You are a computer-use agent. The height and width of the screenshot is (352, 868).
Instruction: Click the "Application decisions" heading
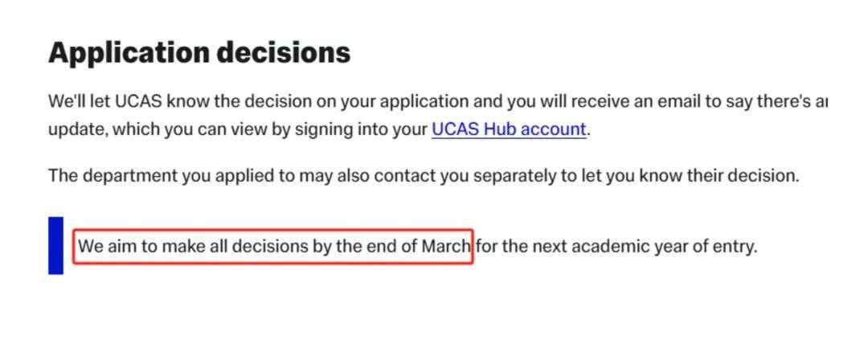coord(199,53)
